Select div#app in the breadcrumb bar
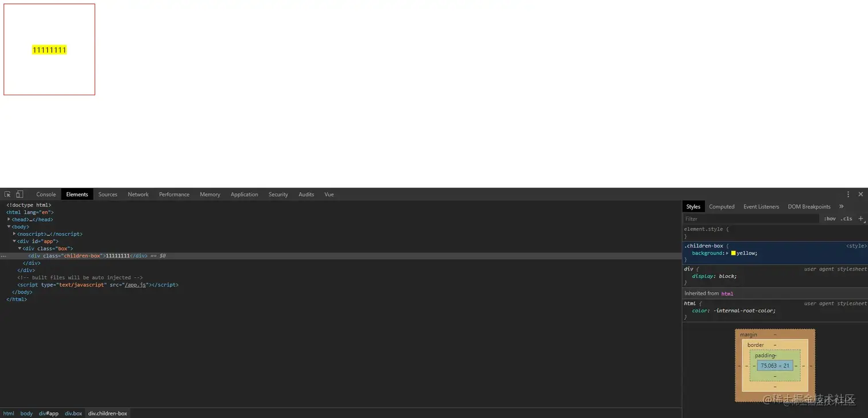This screenshot has height=418, width=868. click(x=49, y=413)
